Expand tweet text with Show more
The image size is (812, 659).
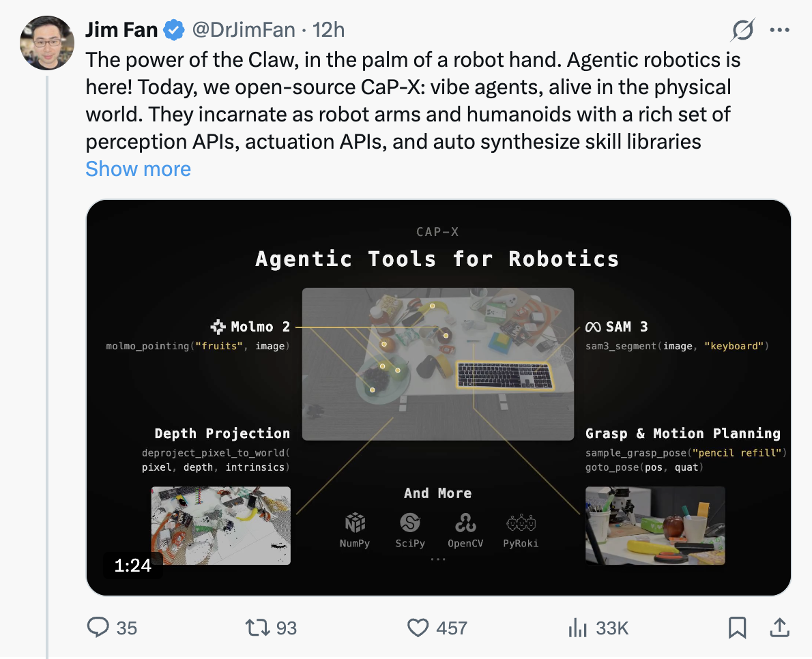pos(138,169)
